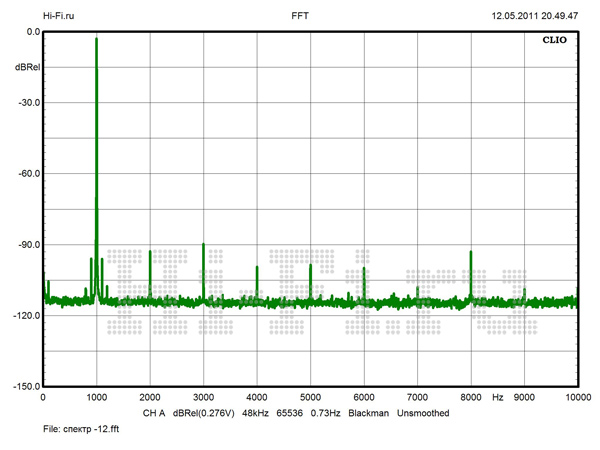Click the dBRel y-axis unit label

(x=27, y=67)
